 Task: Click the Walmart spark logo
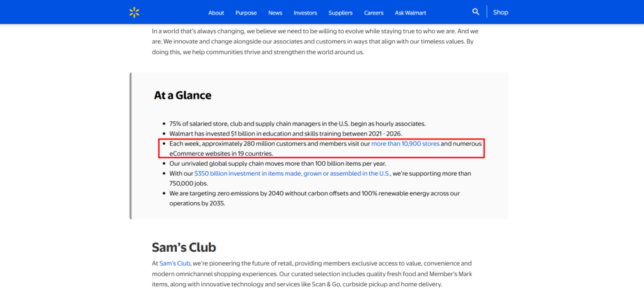coord(135,13)
